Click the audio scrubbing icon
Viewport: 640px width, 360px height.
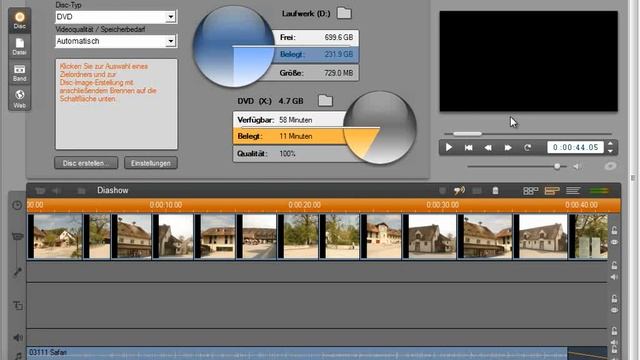coord(459,191)
